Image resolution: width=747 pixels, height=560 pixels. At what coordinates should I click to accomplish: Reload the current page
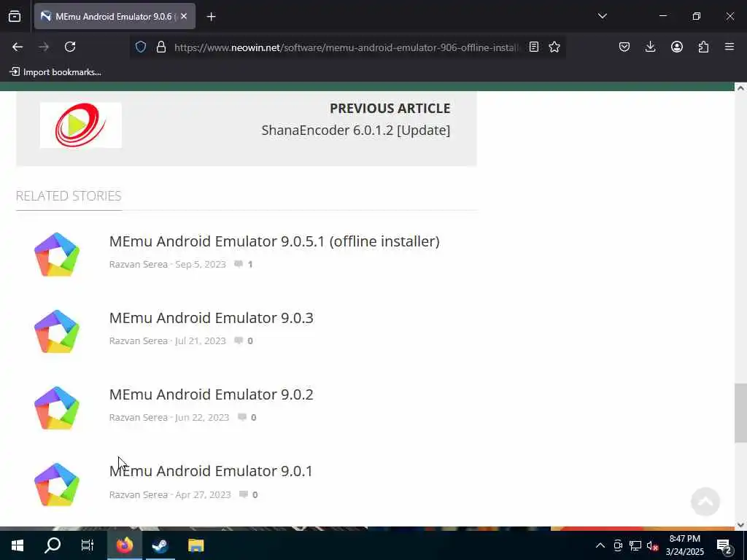[x=70, y=47]
